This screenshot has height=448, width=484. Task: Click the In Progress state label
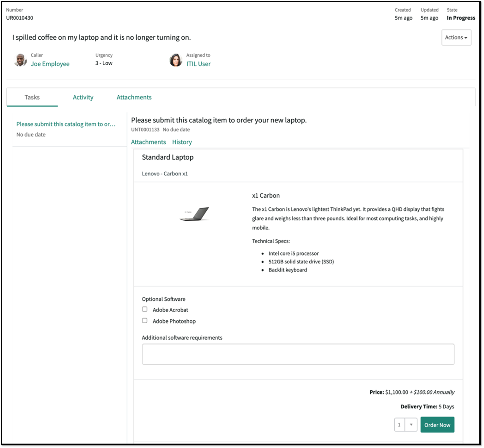click(x=461, y=18)
